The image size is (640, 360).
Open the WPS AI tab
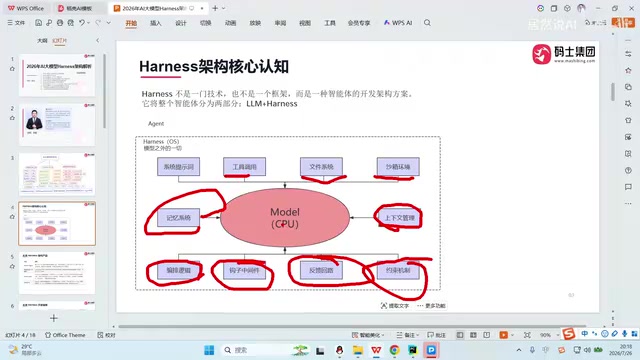[398, 23]
